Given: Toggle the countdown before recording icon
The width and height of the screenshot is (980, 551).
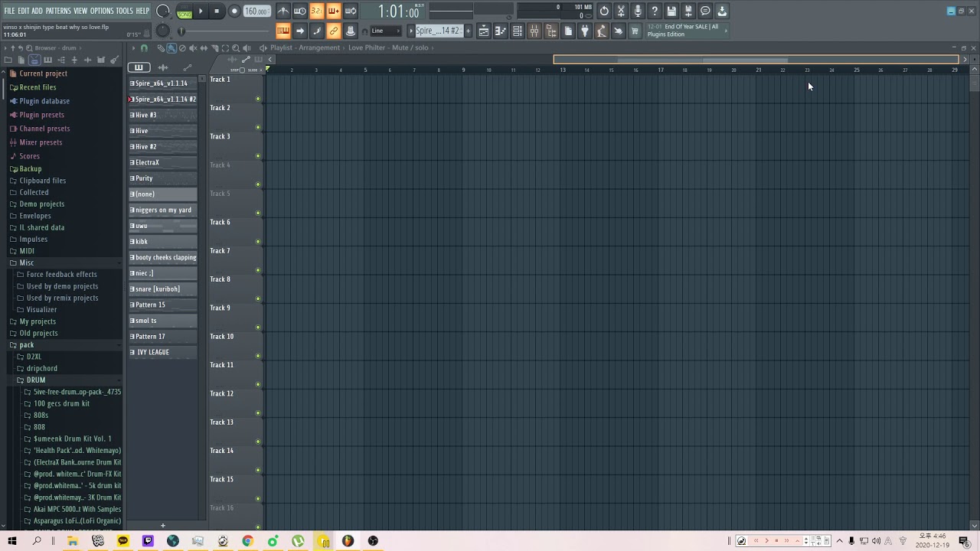Looking at the screenshot, I should coord(316,11).
